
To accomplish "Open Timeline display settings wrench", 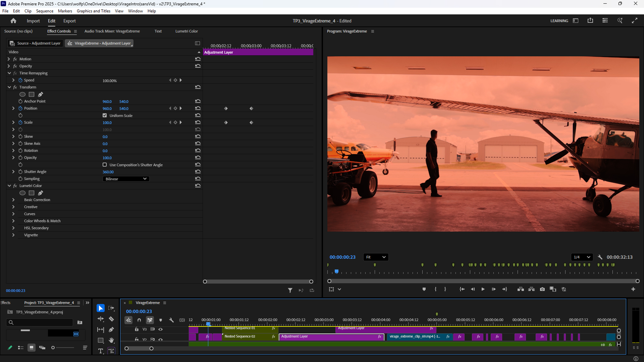I will (171, 320).
